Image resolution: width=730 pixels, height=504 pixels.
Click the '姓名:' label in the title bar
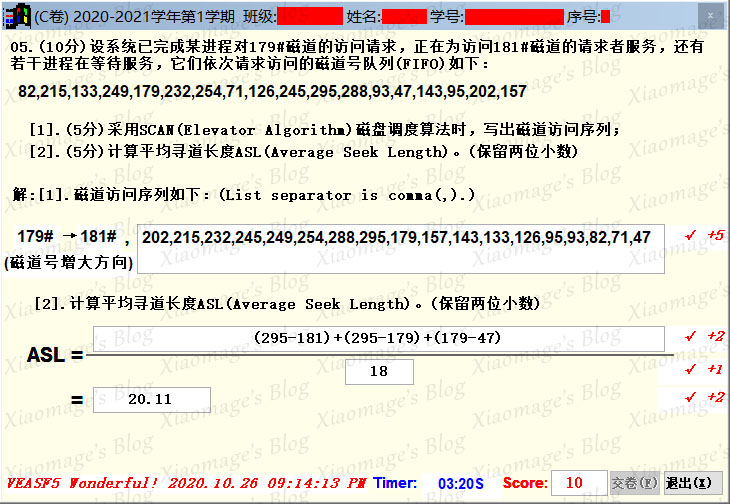pos(364,17)
